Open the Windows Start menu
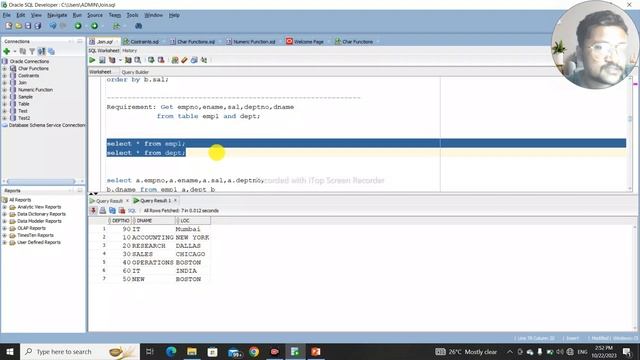This screenshot has width=640, height=360. point(10,351)
